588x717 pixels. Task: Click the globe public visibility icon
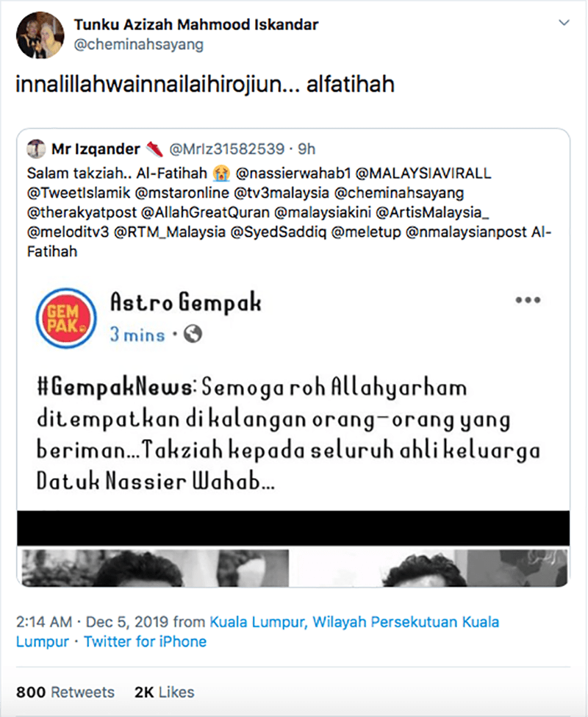(193, 335)
